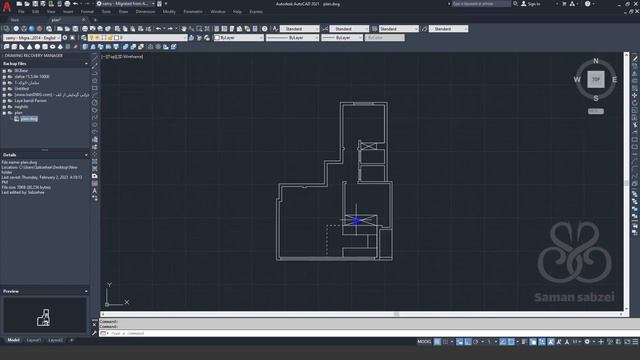Open the Insert menu
The height and width of the screenshot is (360, 640).
(68, 12)
